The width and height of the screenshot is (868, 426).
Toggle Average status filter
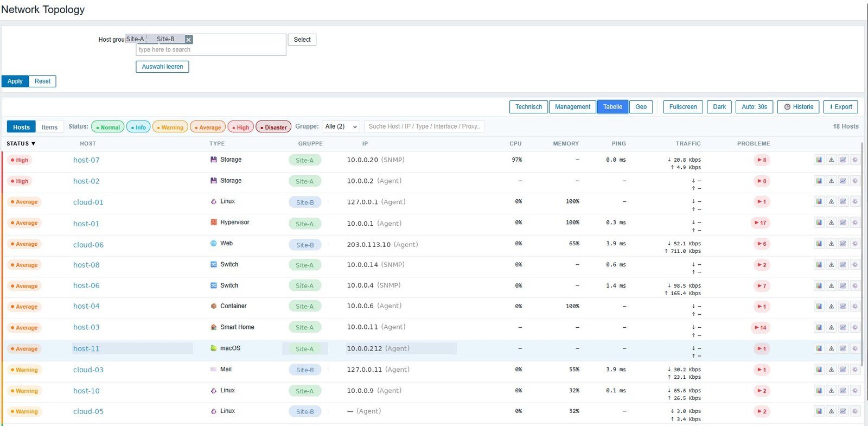(x=208, y=127)
